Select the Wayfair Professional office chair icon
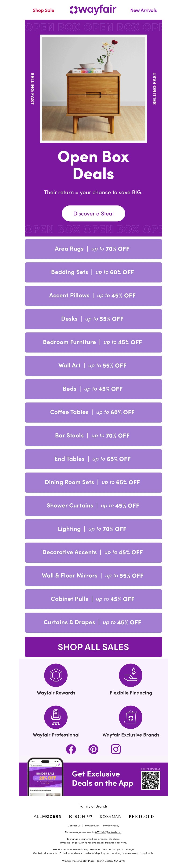This screenshot has width=187, height=868. [56, 717]
